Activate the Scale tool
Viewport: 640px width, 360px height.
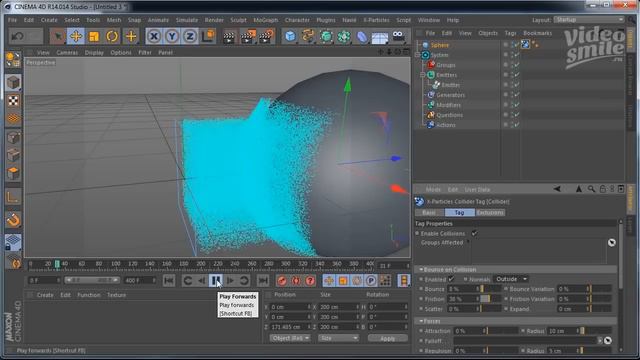[x=94, y=37]
